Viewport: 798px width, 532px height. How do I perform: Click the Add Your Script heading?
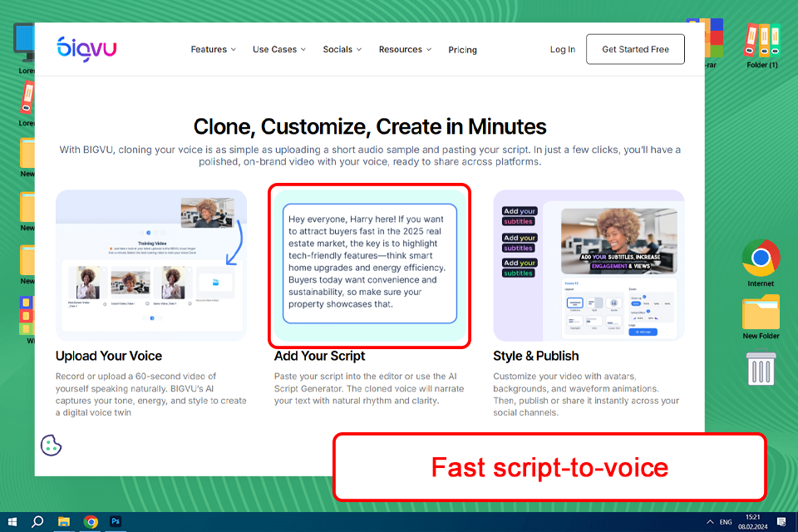(319, 356)
